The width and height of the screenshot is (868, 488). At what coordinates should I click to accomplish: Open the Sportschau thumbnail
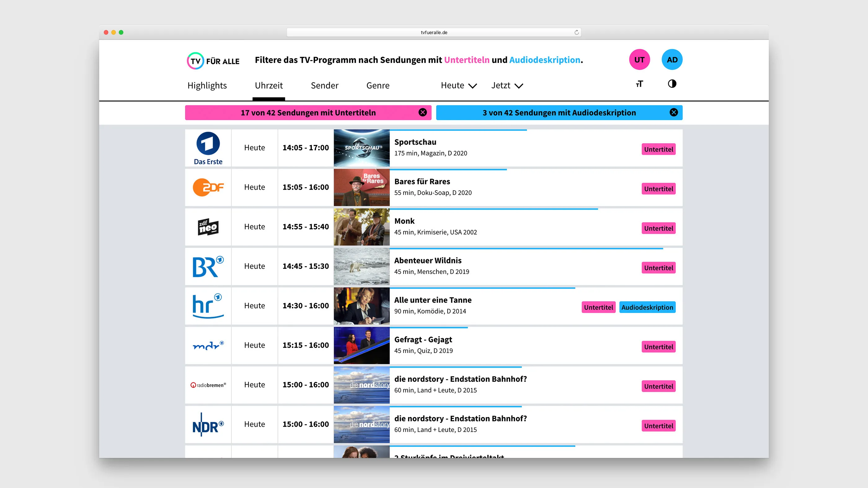click(x=361, y=148)
